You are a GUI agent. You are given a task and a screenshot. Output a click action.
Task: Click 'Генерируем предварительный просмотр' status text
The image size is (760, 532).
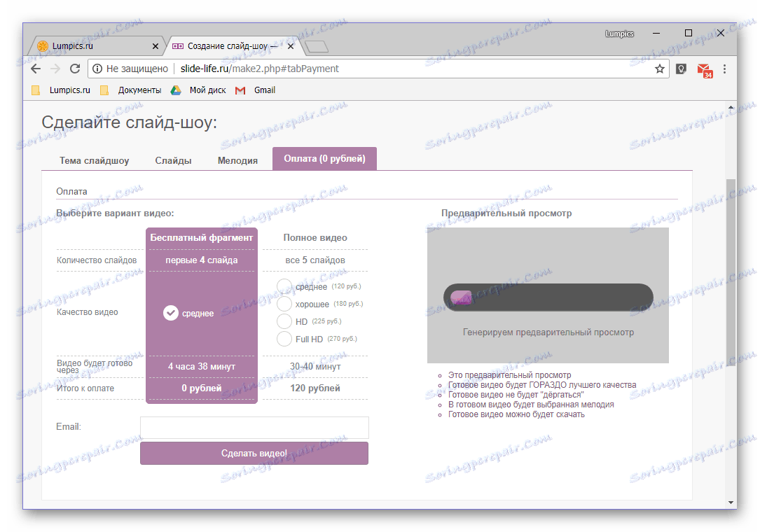pos(548,332)
